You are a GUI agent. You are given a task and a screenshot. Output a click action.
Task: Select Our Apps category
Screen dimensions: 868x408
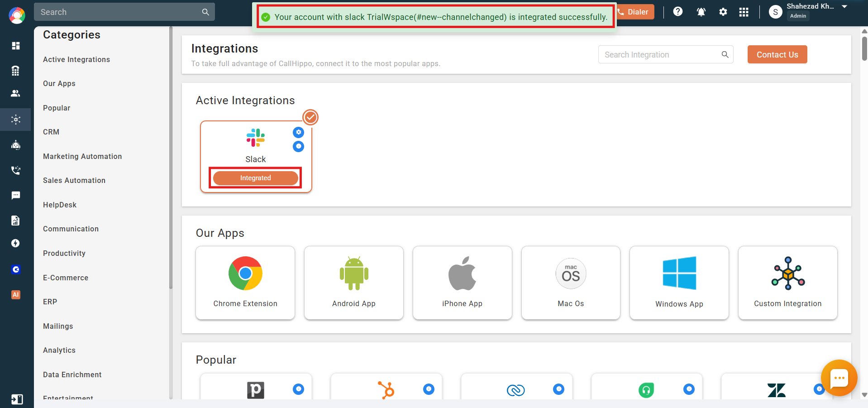[59, 84]
